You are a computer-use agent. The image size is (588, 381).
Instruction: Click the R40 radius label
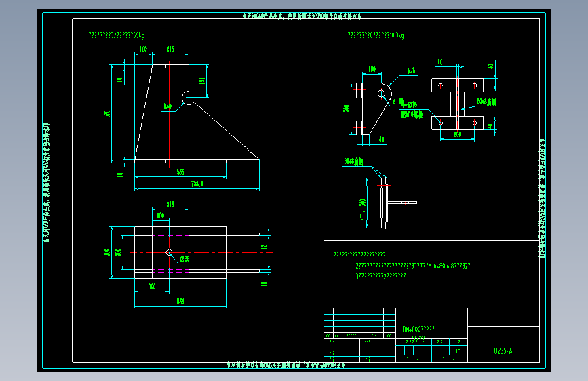click(x=168, y=106)
